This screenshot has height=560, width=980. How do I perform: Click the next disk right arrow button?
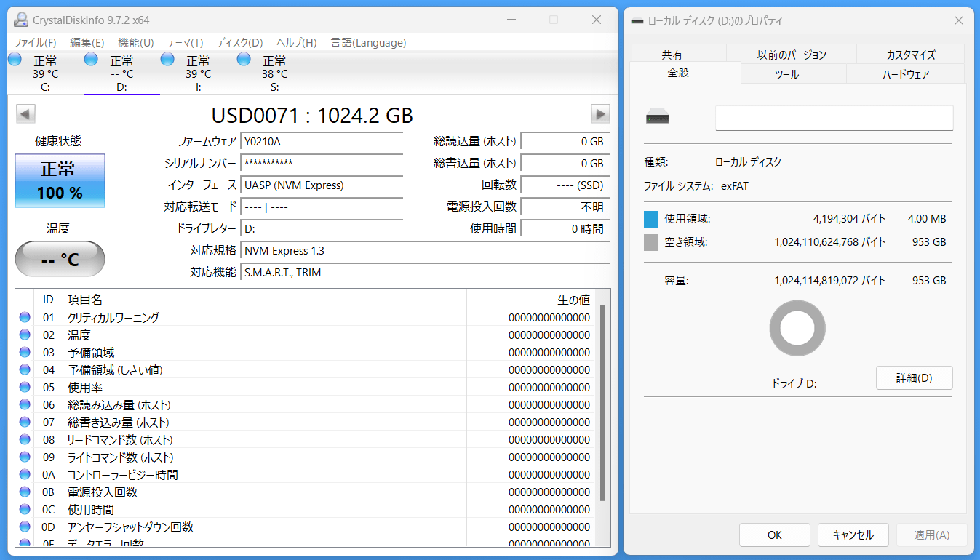(600, 113)
